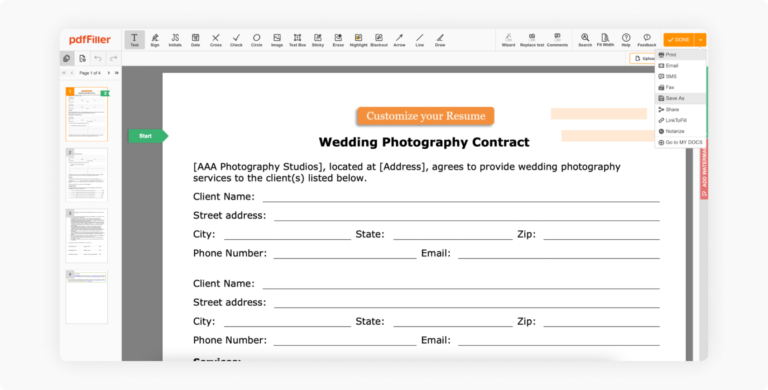Select the Initials tool
Image resolution: width=768 pixels, height=390 pixels.
175,40
